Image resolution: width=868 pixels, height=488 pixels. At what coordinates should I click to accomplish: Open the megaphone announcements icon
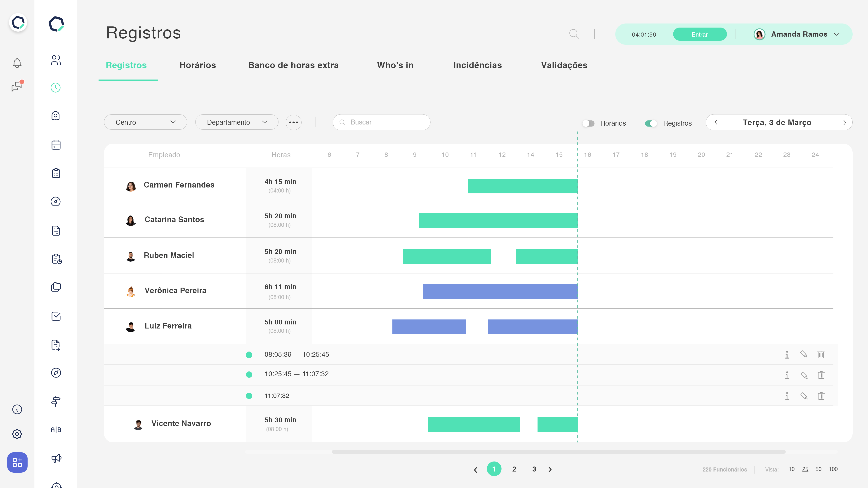(x=56, y=458)
